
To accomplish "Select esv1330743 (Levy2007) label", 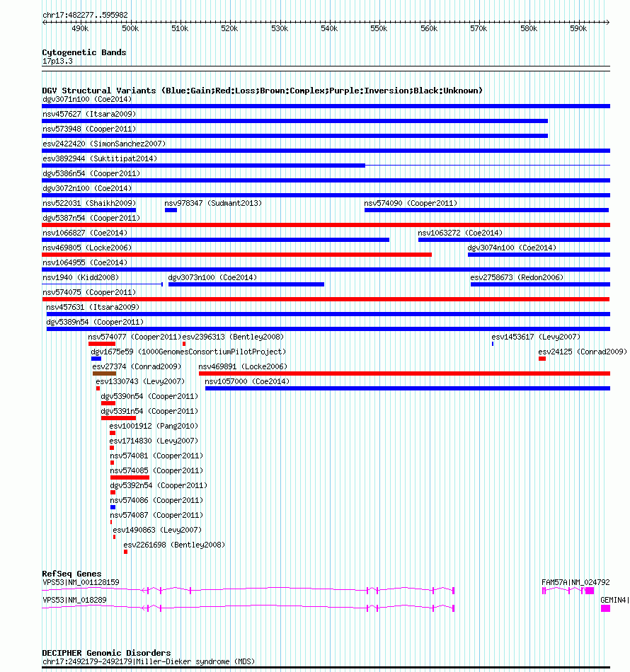I will [x=140, y=381].
